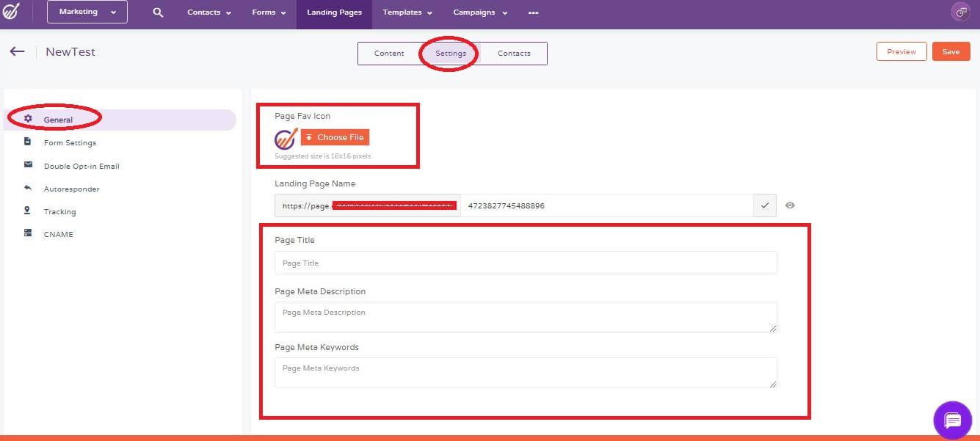
Task: Open the search icon in the top bar
Action: [157, 12]
